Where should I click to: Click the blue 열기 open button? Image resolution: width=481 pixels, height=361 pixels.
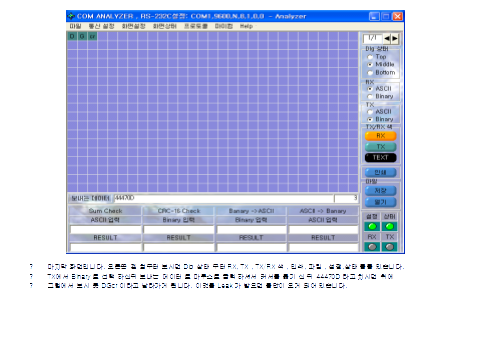(x=381, y=202)
